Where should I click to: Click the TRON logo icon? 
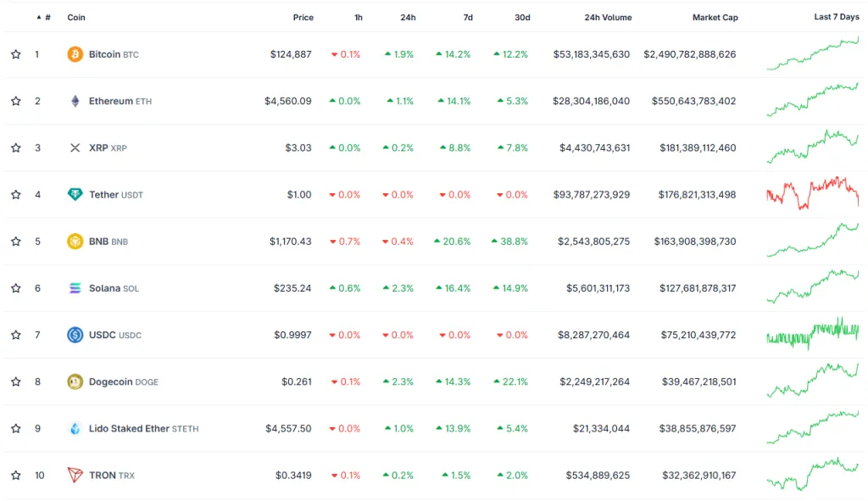(75, 475)
